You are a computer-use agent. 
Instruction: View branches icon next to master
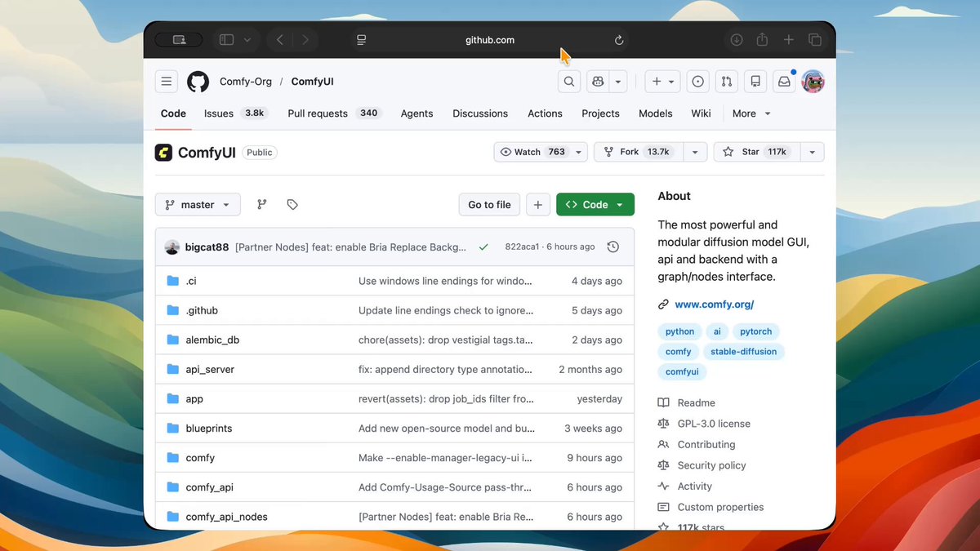pyautogui.click(x=262, y=205)
